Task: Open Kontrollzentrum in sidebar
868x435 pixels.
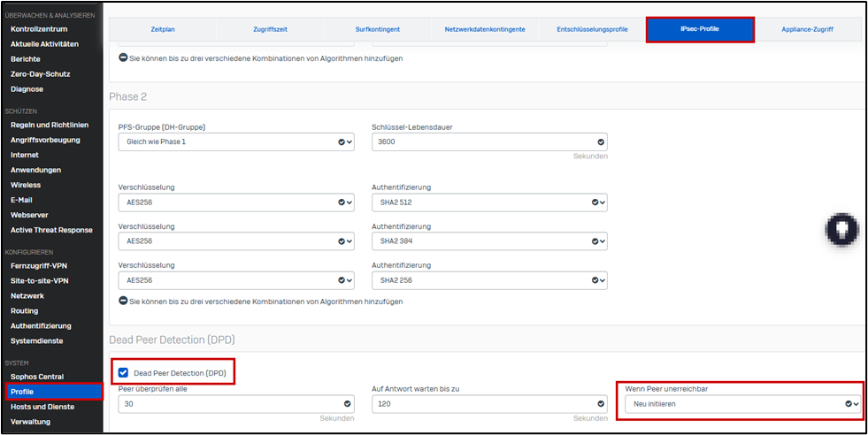Action: pos(39,29)
